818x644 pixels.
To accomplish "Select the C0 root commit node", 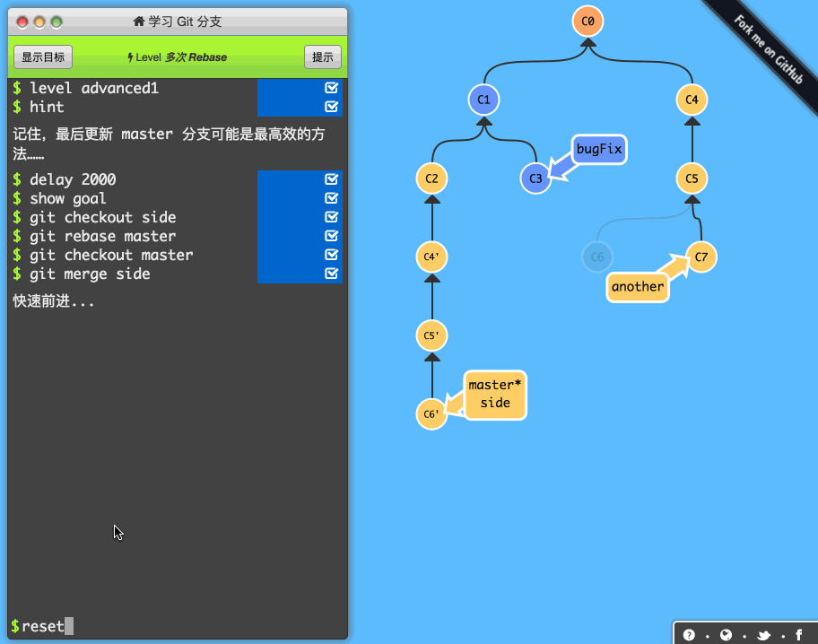I will tap(587, 21).
